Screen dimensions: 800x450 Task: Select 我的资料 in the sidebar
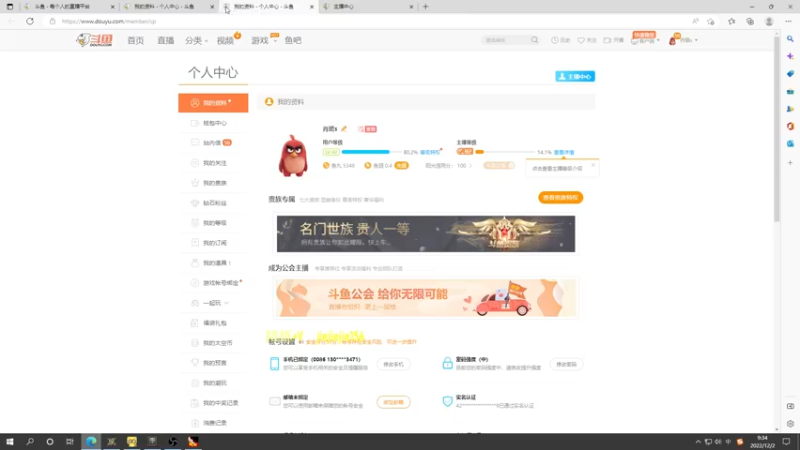click(x=213, y=103)
